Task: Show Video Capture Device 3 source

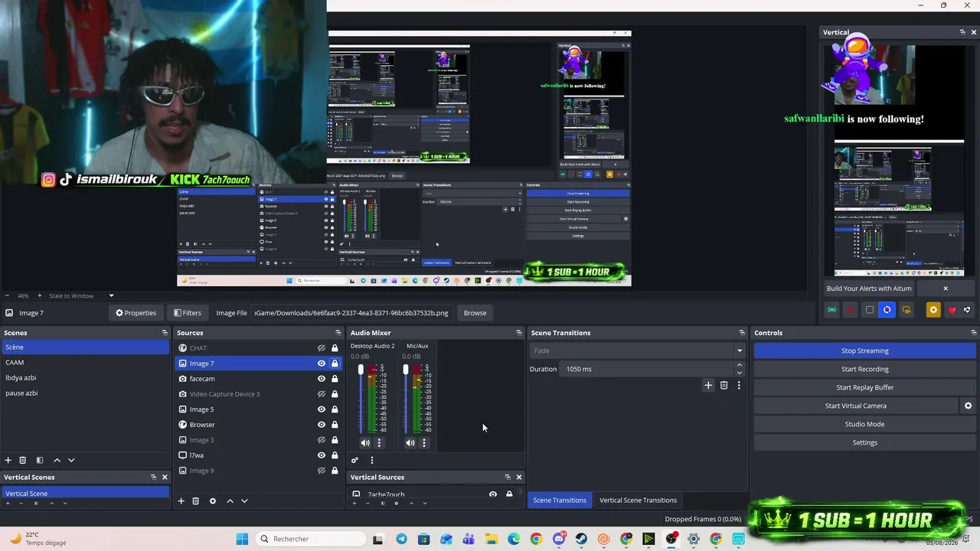Action: 322,394
